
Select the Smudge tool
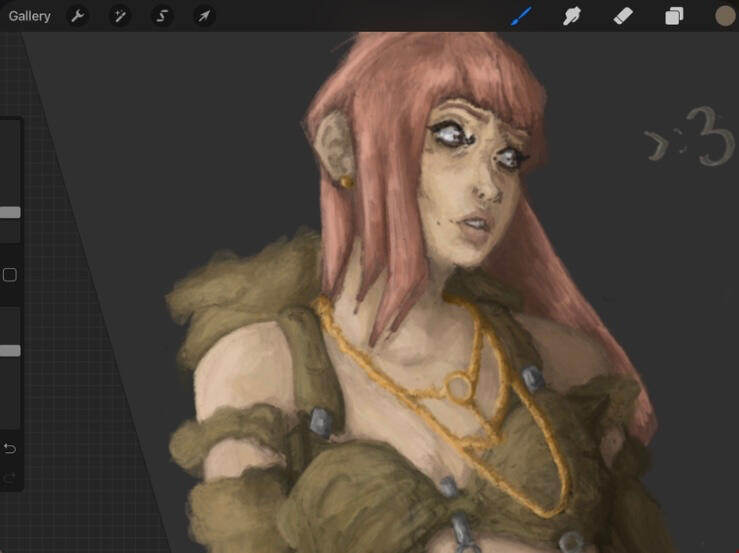click(x=573, y=16)
